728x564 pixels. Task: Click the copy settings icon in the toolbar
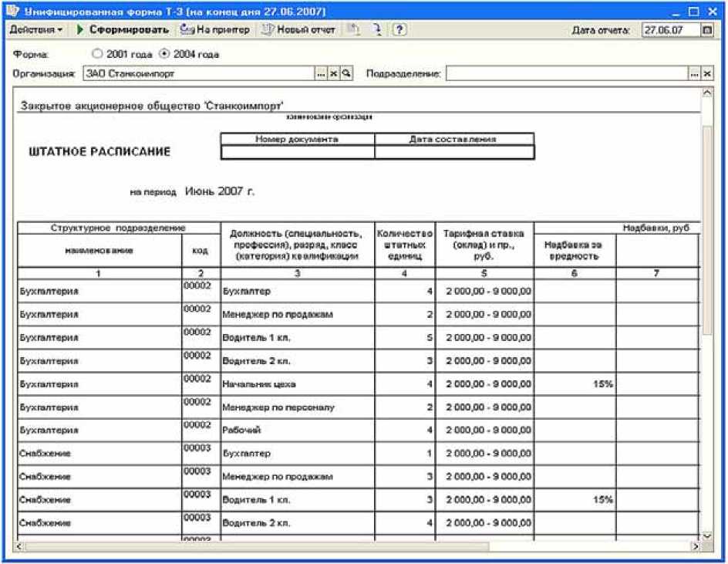point(353,30)
